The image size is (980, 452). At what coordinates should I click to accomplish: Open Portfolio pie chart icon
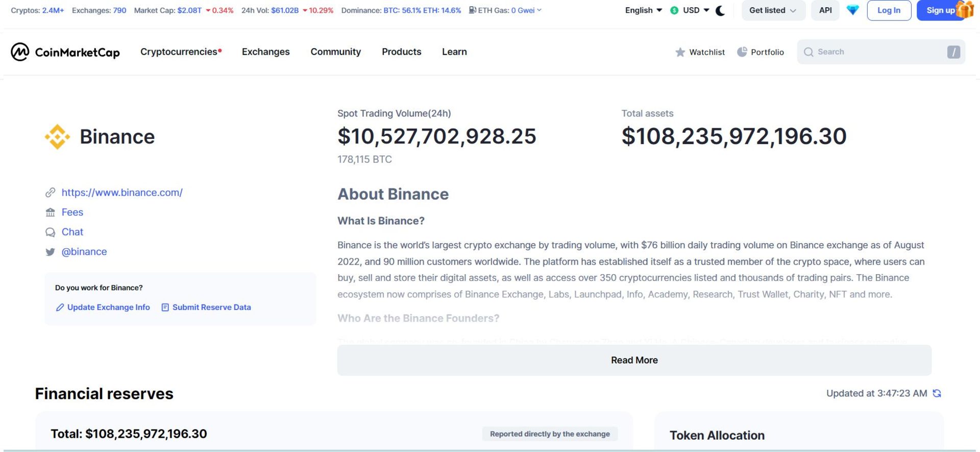tap(742, 52)
